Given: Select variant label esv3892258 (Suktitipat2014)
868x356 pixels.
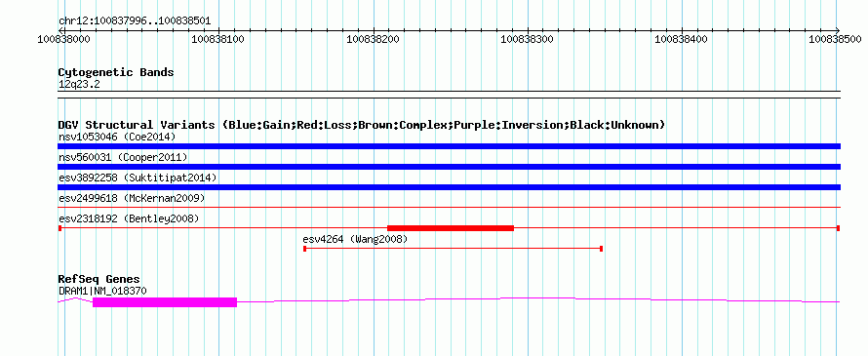Looking at the screenshot, I should pos(138,178).
